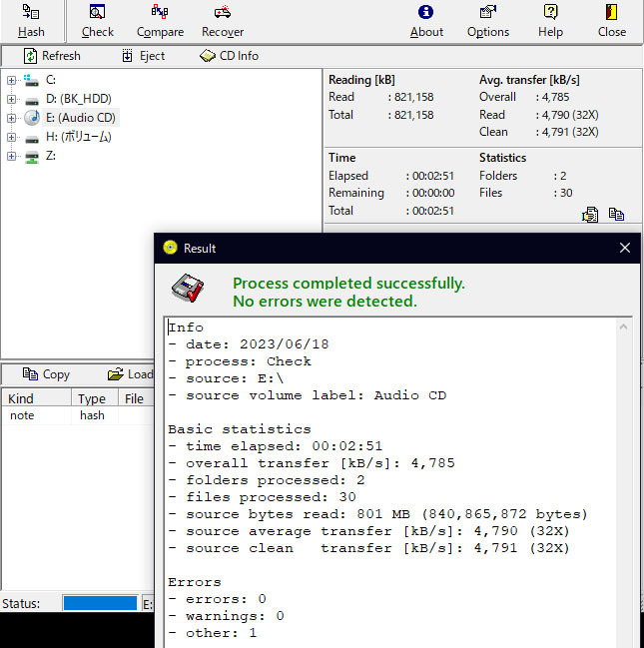Click the Copy button above the list
The width and height of the screenshot is (644, 648).
[x=46, y=374]
